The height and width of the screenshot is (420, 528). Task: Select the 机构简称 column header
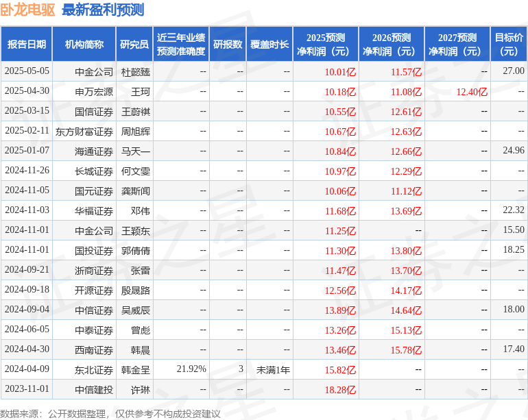click(x=84, y=44)
